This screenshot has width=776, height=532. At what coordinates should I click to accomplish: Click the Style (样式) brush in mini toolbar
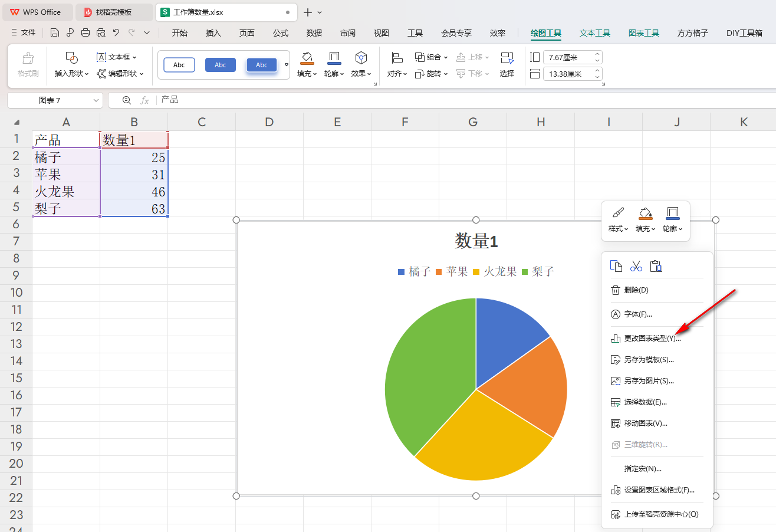click(x=619, y=212)
